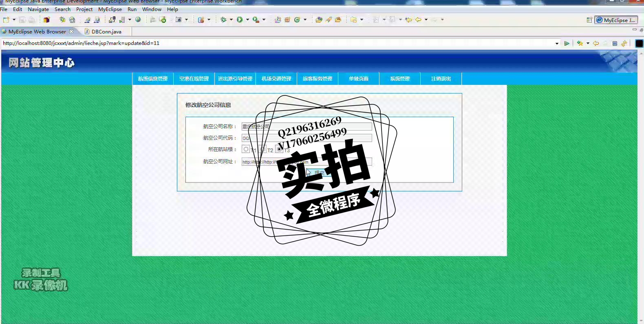Screen dimensions: 644x324
Task: Click the 提交 submit button
Action: [320, 173]
